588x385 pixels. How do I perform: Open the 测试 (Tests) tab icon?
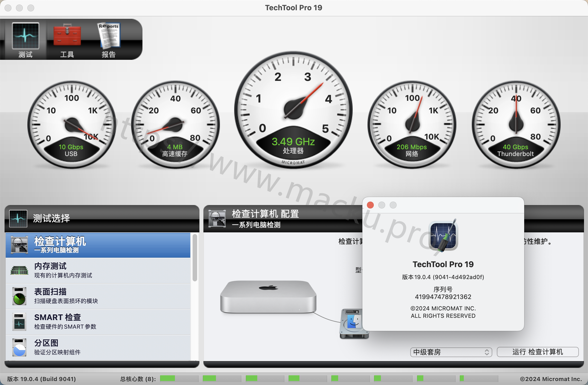tap(25, 40)
